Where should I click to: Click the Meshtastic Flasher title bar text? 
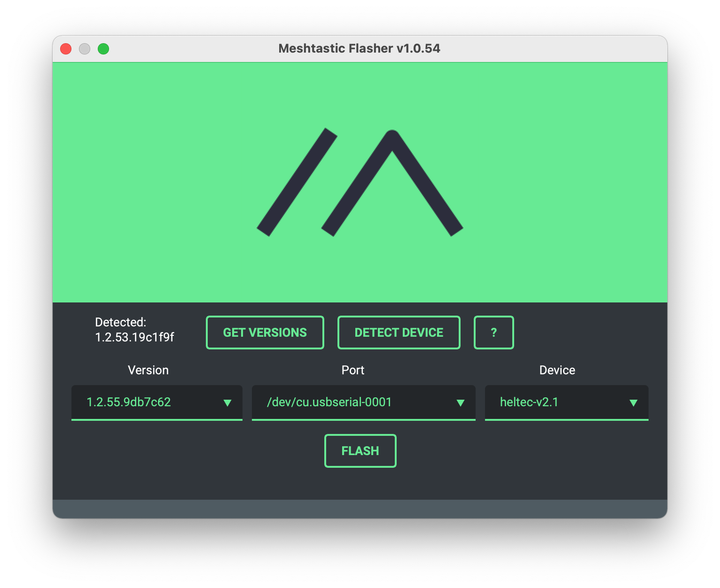[360, 48]
